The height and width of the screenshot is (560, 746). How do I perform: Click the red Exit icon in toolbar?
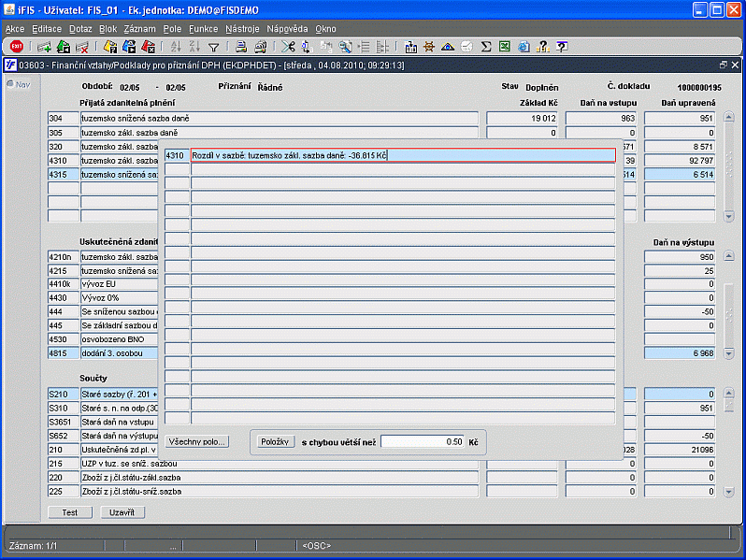[17, 47]
